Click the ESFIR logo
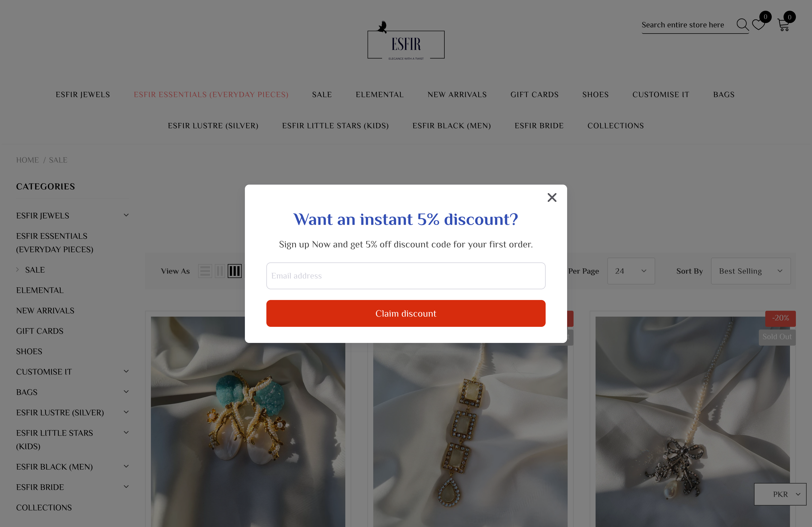 tap(406, 41)
